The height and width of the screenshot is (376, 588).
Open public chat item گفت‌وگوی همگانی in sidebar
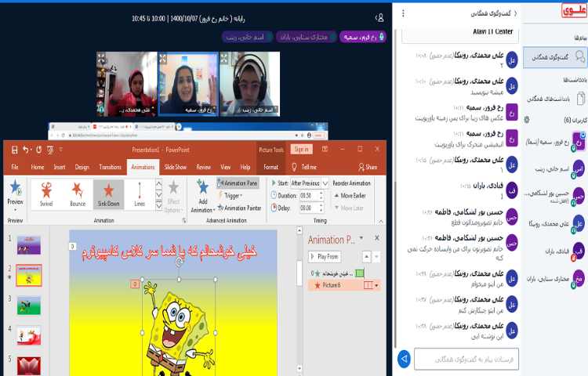[554, 57]
